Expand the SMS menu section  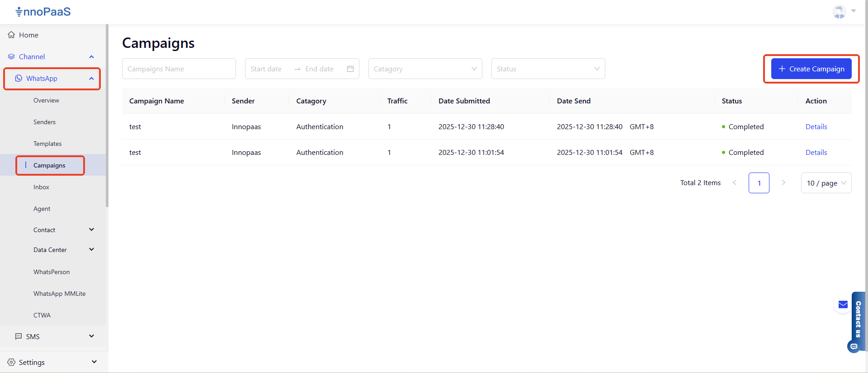91,336
